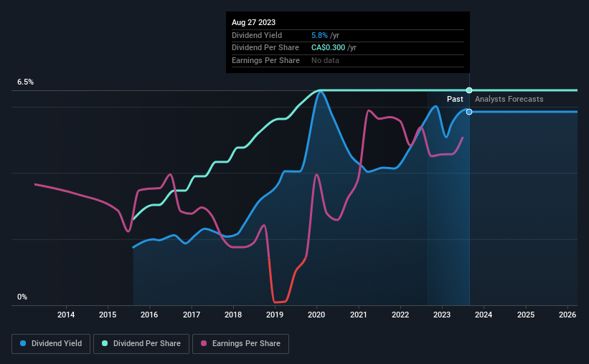Select the 2022 label on the time axis
This screenshot has width=589, height=364.
tap(400, 315)
